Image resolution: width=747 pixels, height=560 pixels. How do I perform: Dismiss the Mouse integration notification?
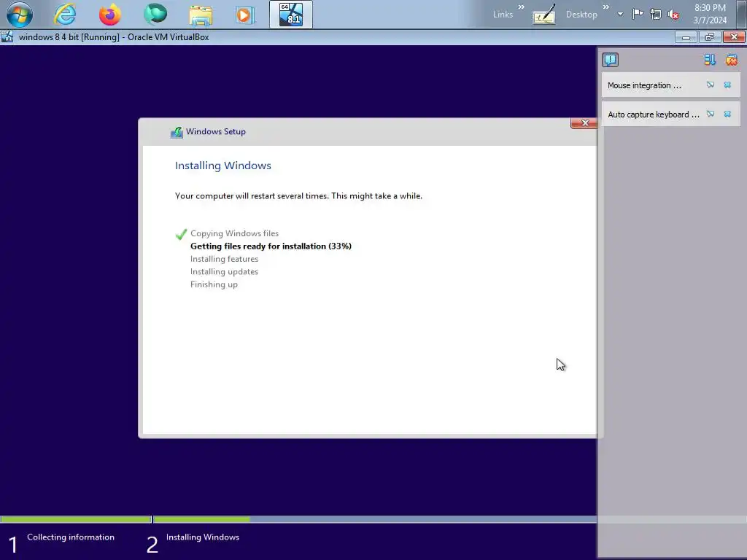(x=727, y=85)
